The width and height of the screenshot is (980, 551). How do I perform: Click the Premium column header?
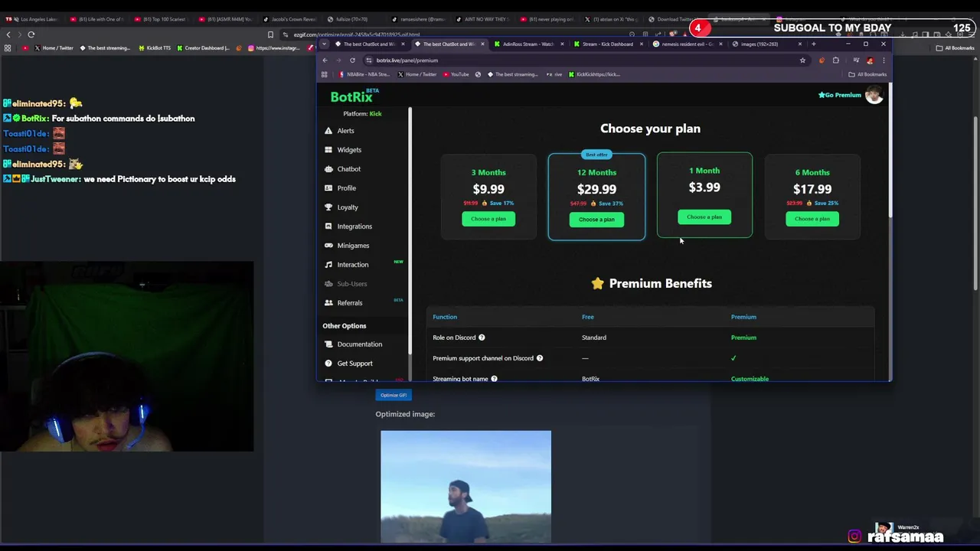(x=743, y=317)
